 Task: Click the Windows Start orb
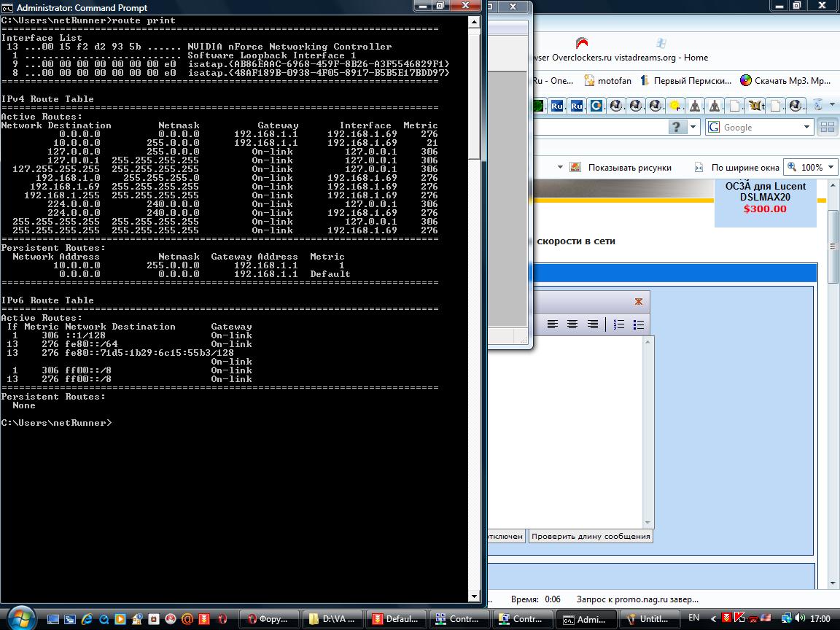click(x=20, y=618)
